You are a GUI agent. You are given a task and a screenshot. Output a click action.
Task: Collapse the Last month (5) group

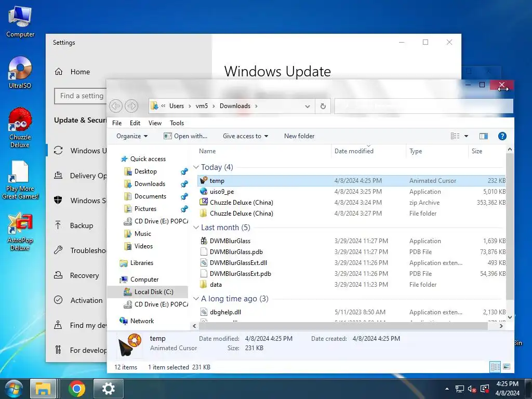tap(196, 228)
